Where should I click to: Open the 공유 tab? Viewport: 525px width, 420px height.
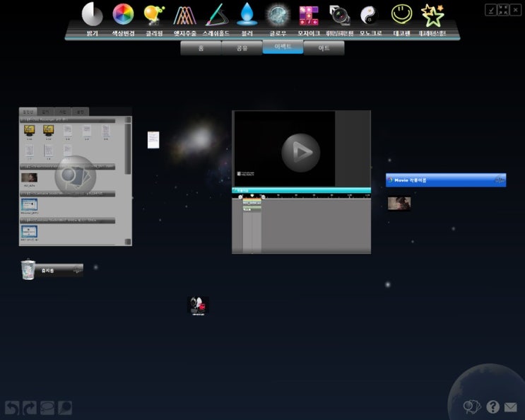pos(242,48)
